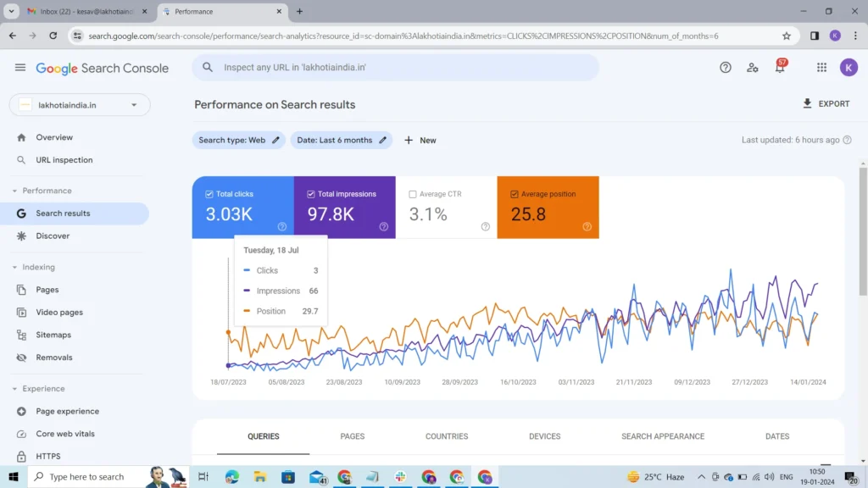
Task: Bookmark this page with the star icon
Action: pyautogui.click(x=787, y=36)
